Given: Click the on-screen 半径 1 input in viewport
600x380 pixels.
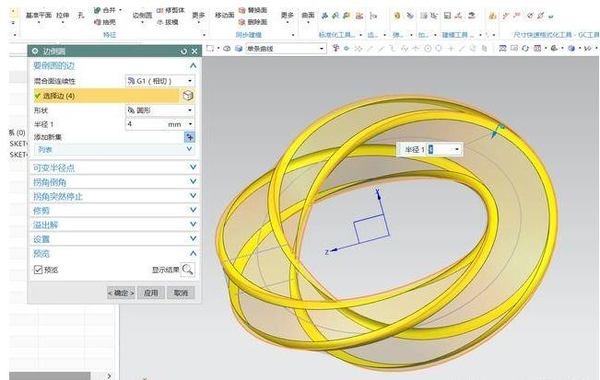Looking at the screenshot, I should click(x=440, y=149).
